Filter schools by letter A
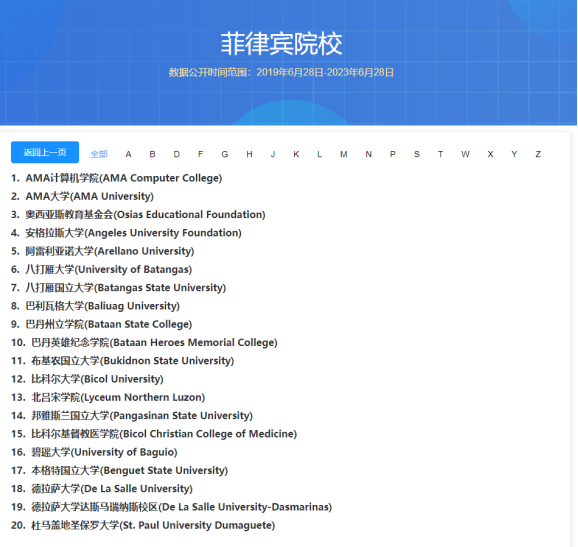Viewport: 578px width, 547px height. (128, 154)
